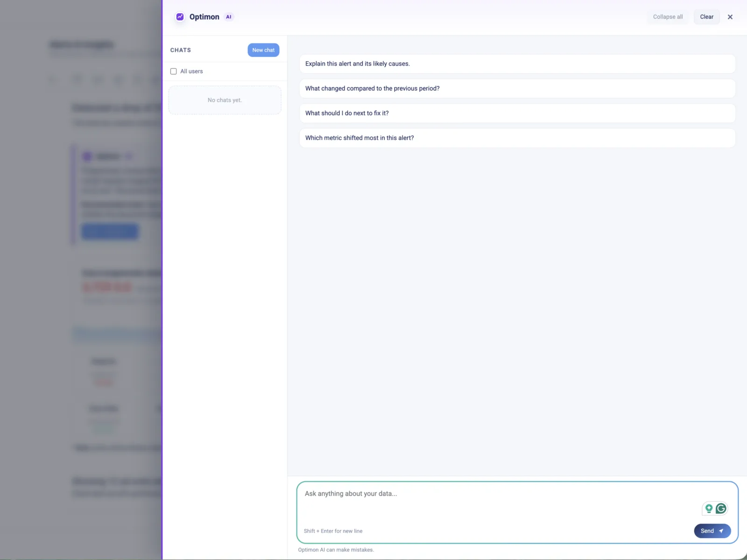Click the CHATS heading
747x560 pixels.
click(x=181, y=50)
